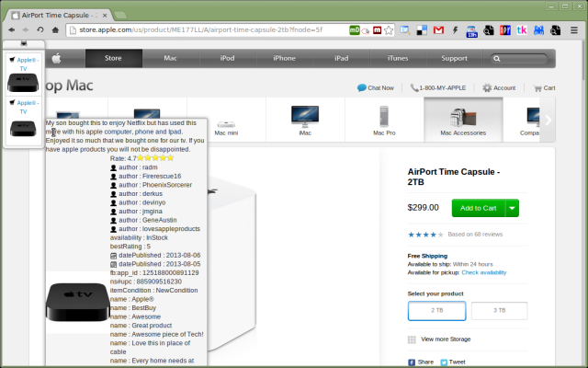Image resolution: width=588 pixels, height=368 pixels.
Task: Start Chat Now using the speech bubble
Action: (362, 88)
